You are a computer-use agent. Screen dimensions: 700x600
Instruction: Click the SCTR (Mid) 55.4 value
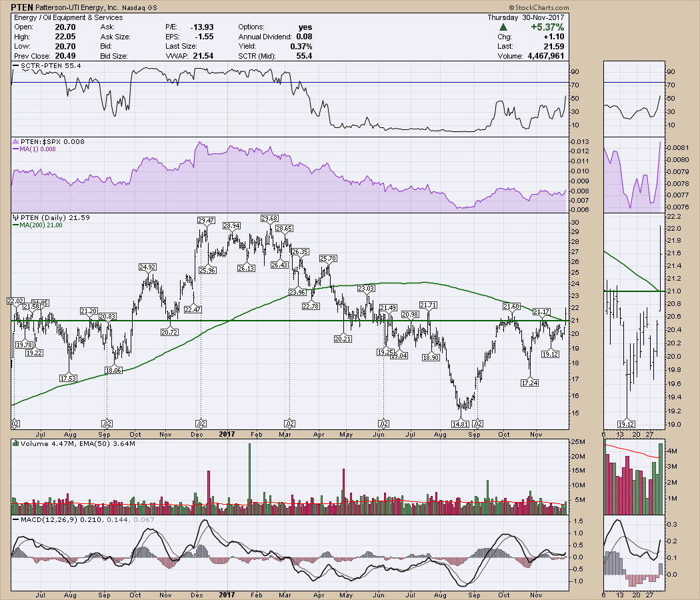[x=304, y=56]
